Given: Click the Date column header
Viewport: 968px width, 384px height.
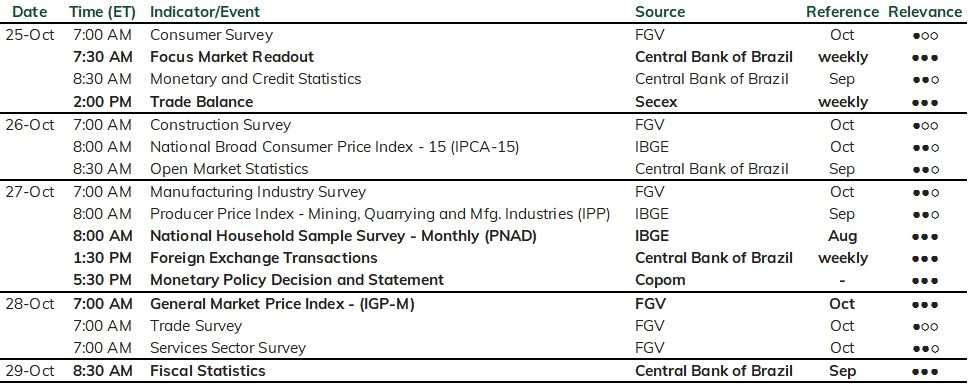Looking at the screenshot, I should [30, 12].
